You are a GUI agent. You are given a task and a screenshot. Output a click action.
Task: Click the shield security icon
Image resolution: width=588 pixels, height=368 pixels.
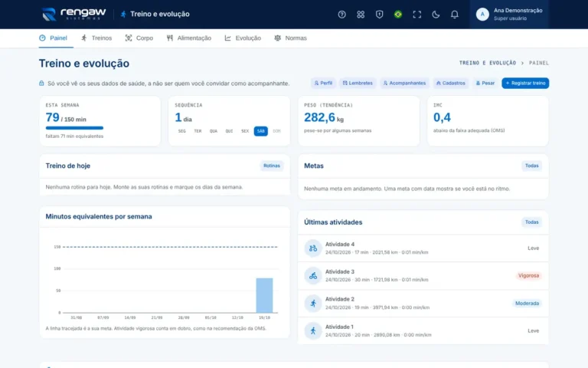[379, 15]
